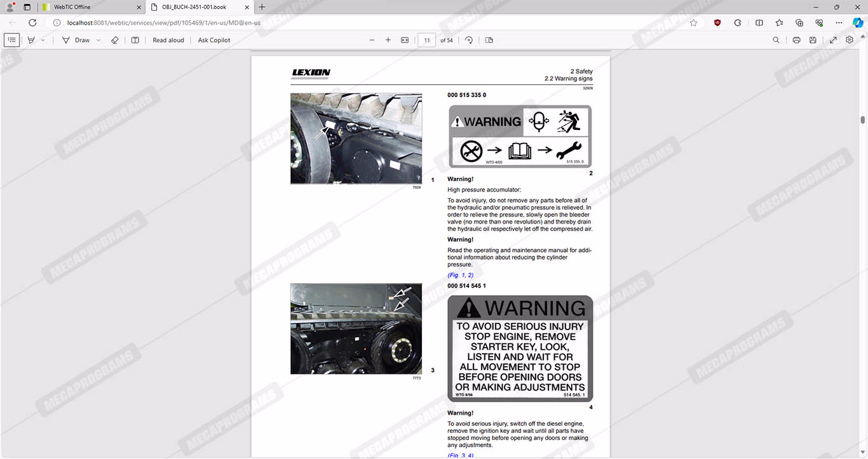The width and height of the screenshot is (868, 459).
Task: Click the Add text tool icon
Action: click(135, 40)
